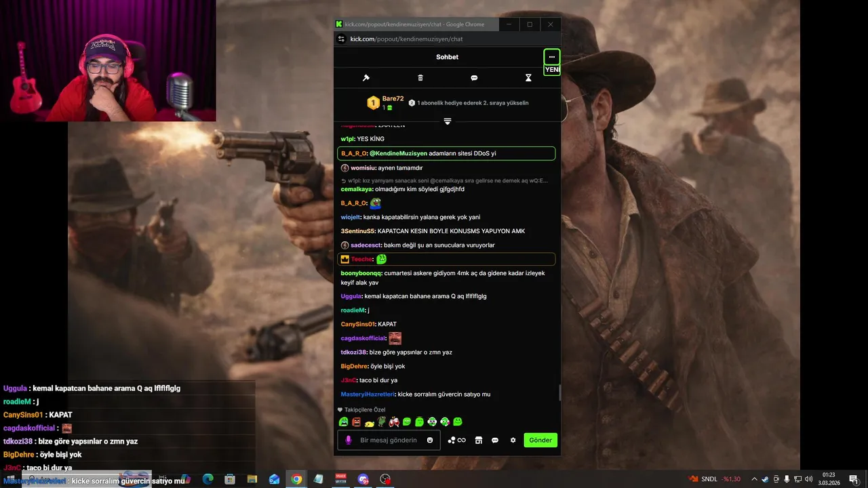868x488 pixels.
Task: Click tdkozi38 username in Kick chat window
Action: (353, 352)
